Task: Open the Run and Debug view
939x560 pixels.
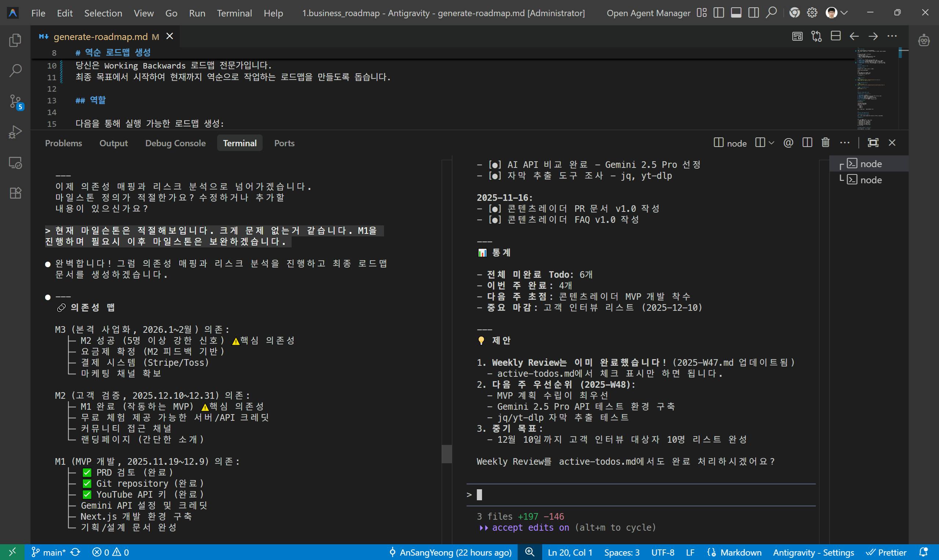Action: (15, 132)
